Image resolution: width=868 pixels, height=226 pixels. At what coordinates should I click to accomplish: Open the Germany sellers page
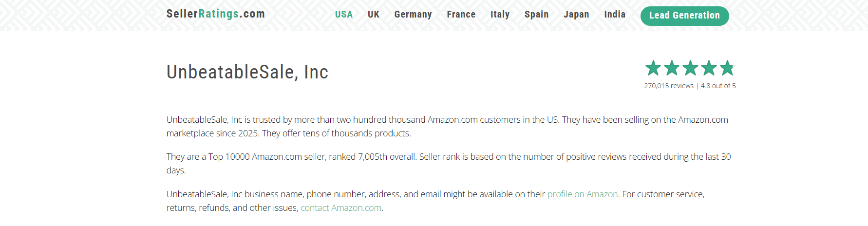tap(413, 15)
